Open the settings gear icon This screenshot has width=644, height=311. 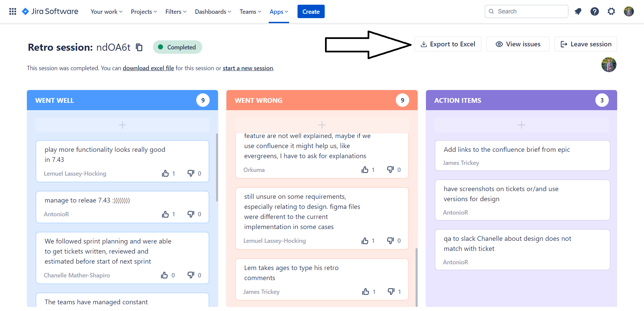point(611,11)
